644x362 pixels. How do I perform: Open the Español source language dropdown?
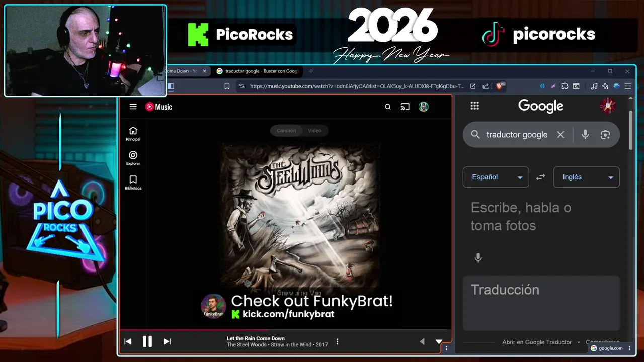496,177
